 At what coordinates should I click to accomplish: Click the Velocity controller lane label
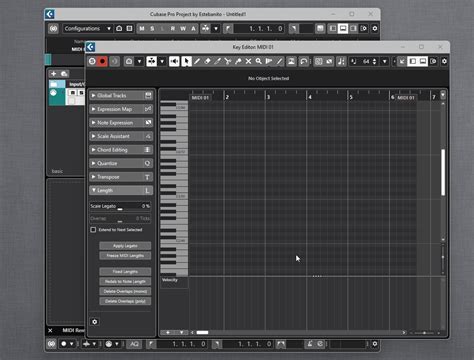pos(170,280)
